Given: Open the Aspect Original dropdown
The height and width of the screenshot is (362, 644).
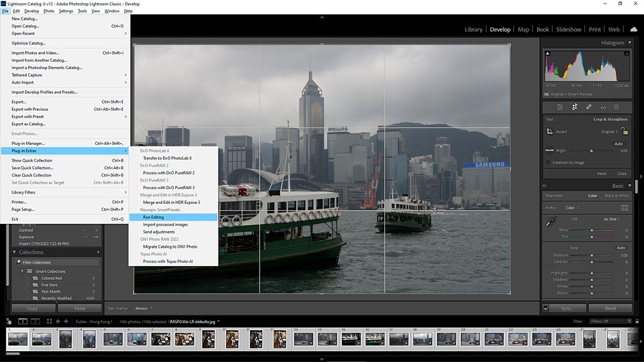Looking at the screenshot, I should [609, 132].
